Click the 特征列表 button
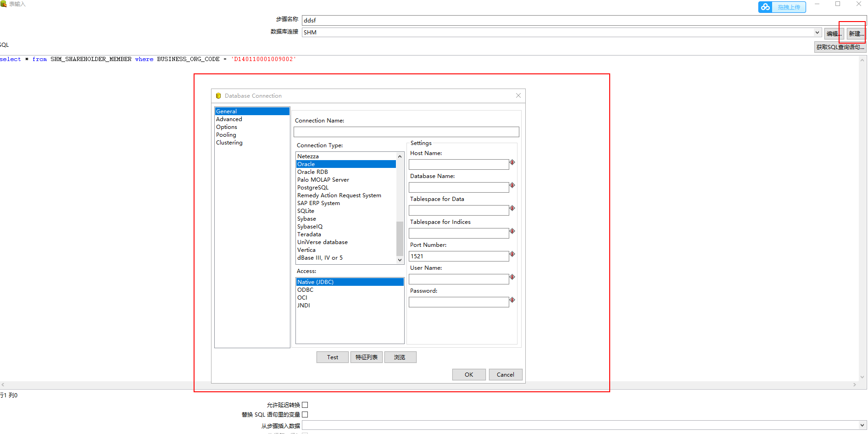The width and height of the screenshot is (868, 434). (367, 357)
